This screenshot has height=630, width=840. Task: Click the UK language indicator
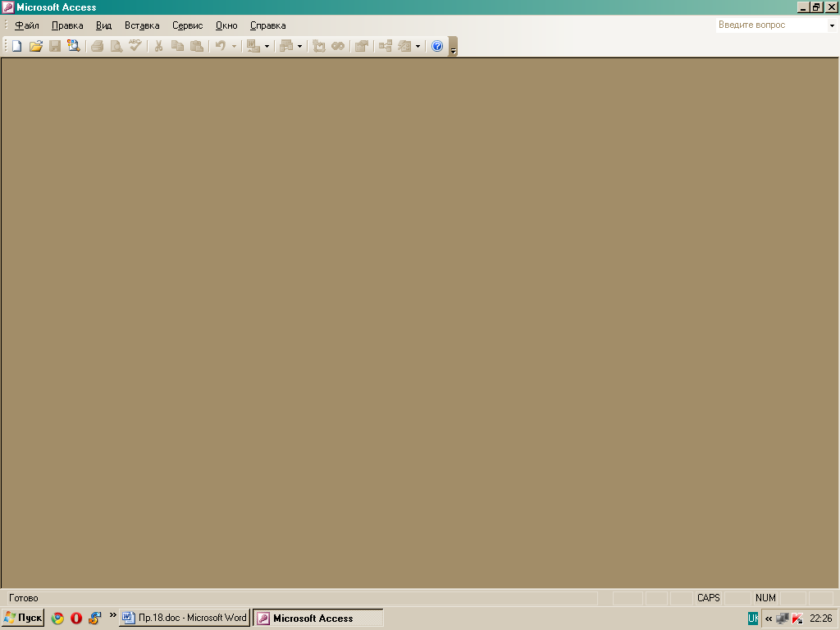(x=753, y=619)
